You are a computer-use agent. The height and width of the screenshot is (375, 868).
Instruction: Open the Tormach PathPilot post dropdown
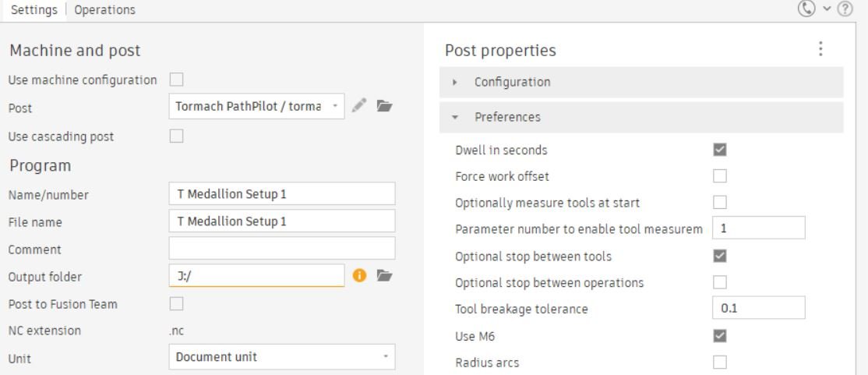point(257,106)
